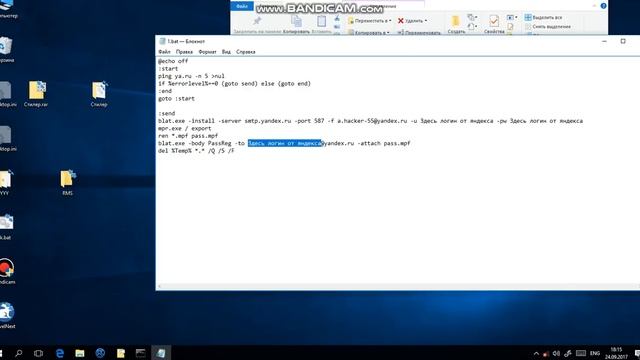Open taskbar Search magnifier
This screenshot has height=360, width=640.
click(19, 353)
